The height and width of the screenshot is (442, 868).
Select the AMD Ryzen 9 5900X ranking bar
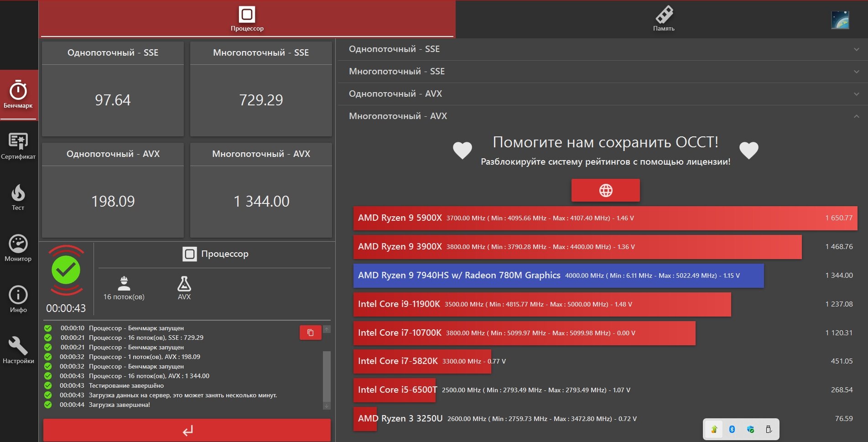pos(605,218)
